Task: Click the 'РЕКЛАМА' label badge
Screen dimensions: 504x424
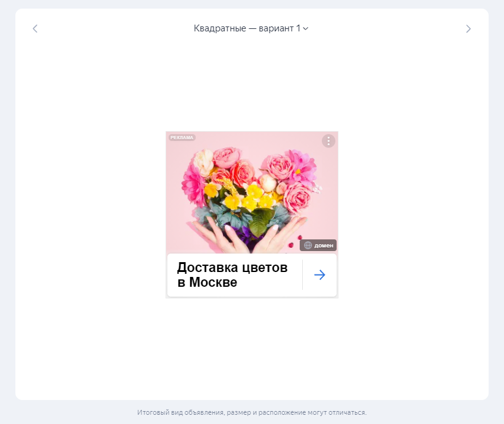Action: coord(182,138)
